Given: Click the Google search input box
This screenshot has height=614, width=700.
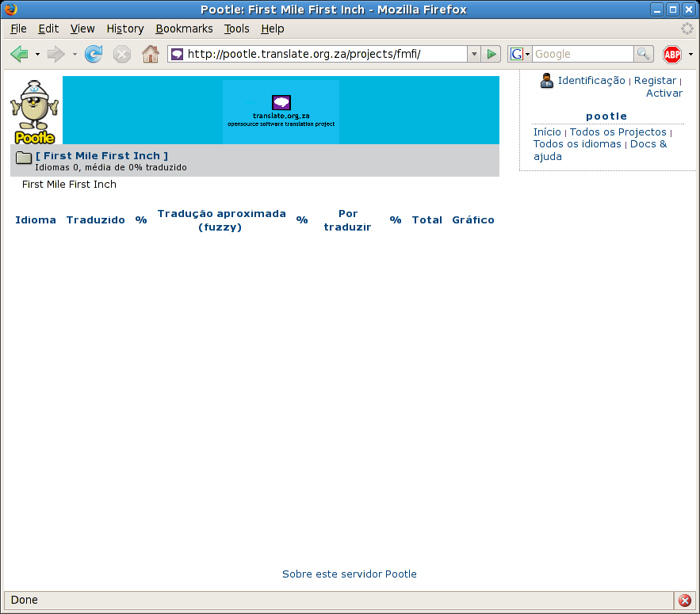Looking at the screenshot, I should (x=583, y=54).
